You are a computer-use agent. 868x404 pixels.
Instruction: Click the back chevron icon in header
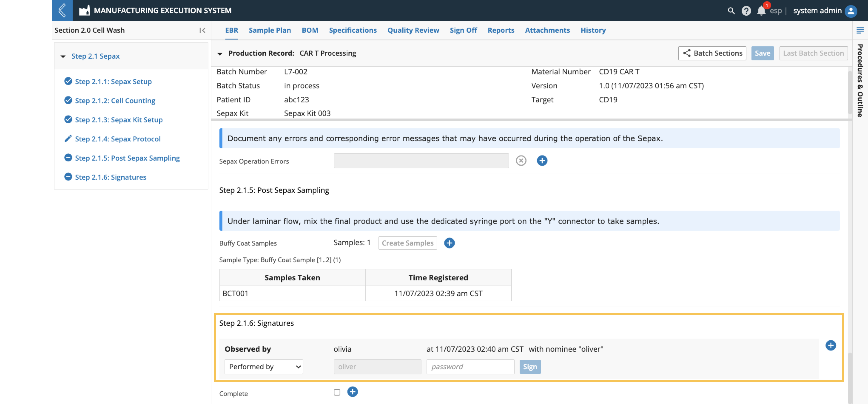click(x=62, y=10)
